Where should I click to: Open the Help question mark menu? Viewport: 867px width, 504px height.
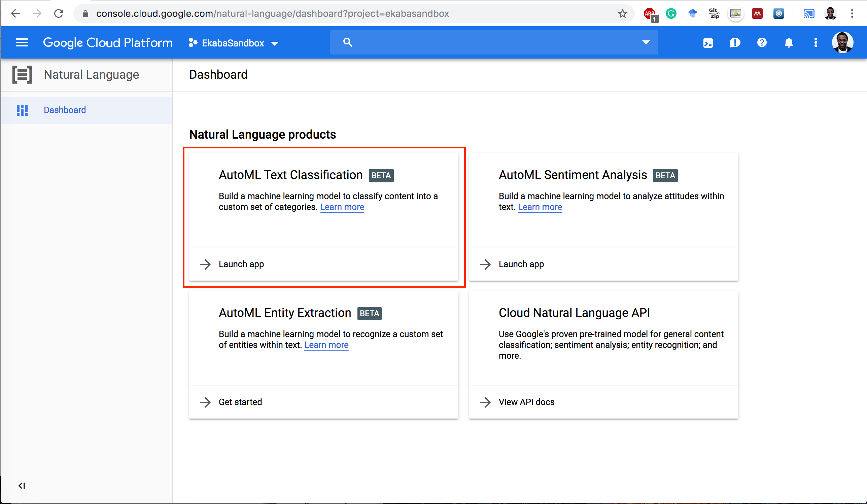762,43
